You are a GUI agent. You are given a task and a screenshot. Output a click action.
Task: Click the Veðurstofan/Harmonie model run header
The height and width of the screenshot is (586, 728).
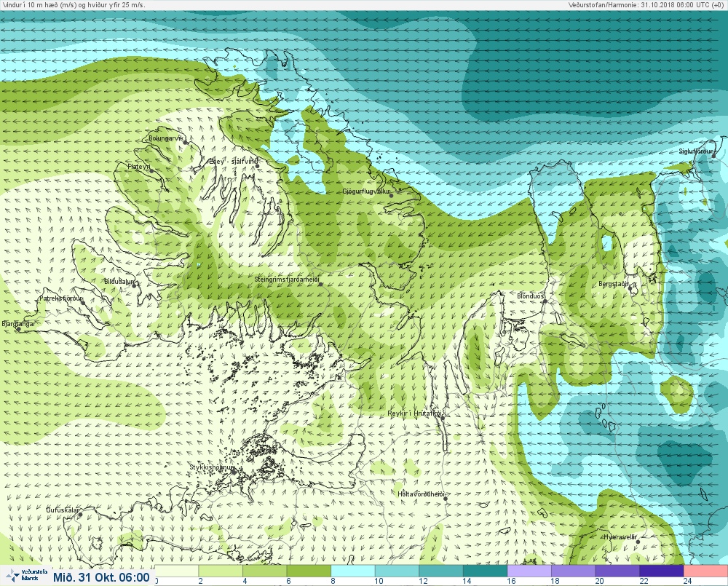tap(646, 4)
